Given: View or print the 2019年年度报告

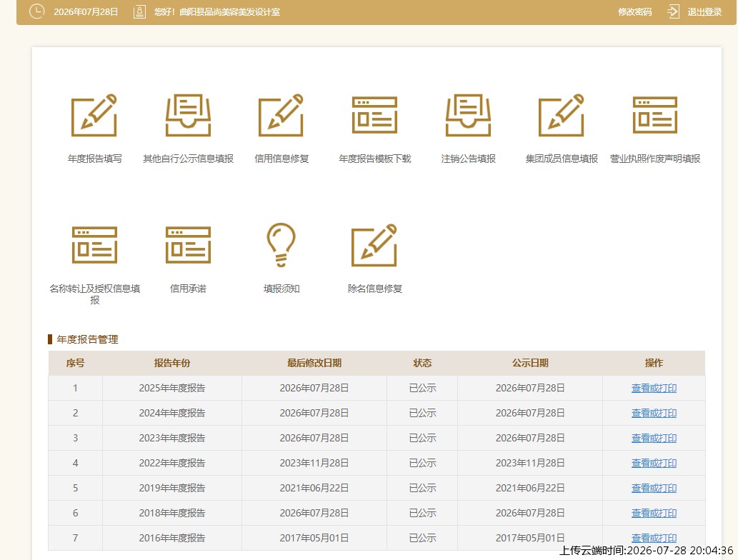Looking at the screenshot, I should [654, 488].
